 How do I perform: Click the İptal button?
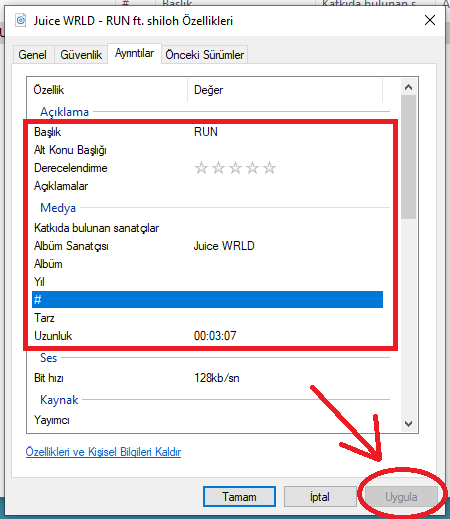point(320,496)
